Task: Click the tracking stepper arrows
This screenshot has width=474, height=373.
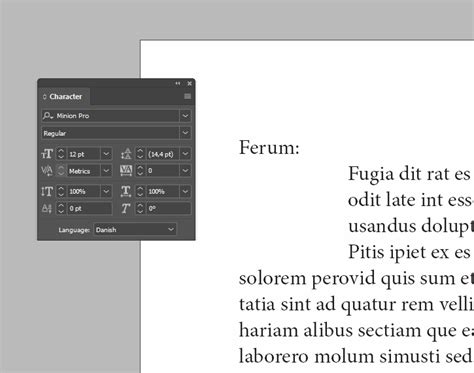Action: coord(140,171)
